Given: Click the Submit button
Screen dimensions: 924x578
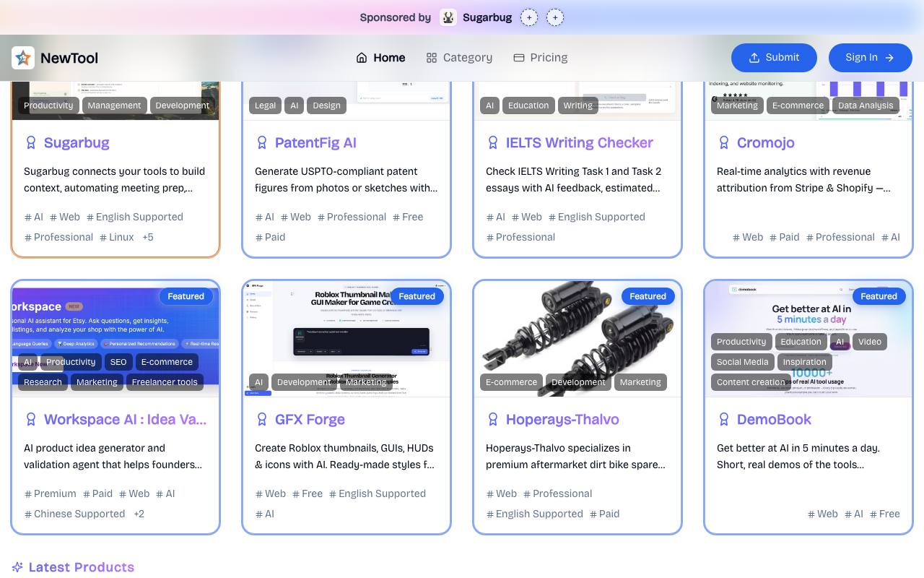Looking at the screenshot, I should pos(774,58).
